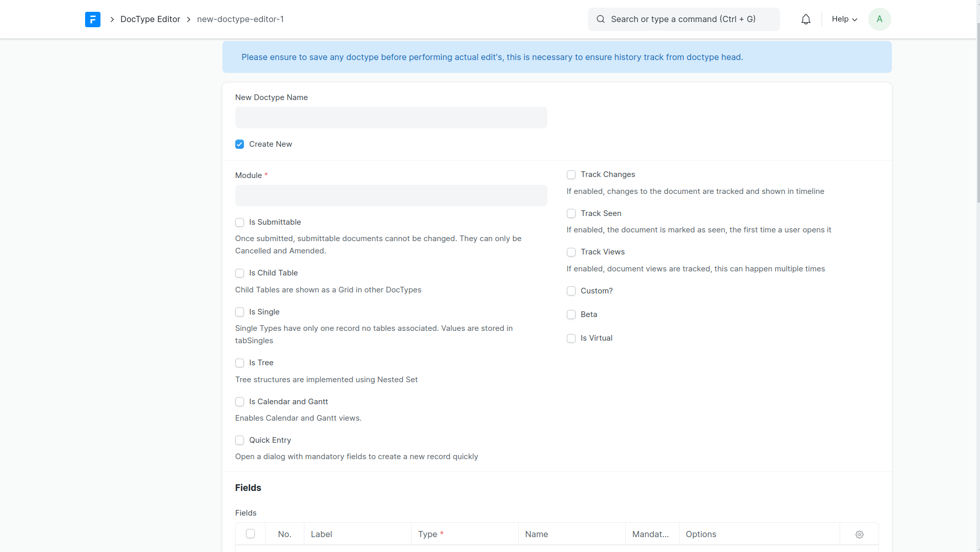The image size is (980, 552).
Task: Select all rows in Fields table
Action: tap(250, 534)
